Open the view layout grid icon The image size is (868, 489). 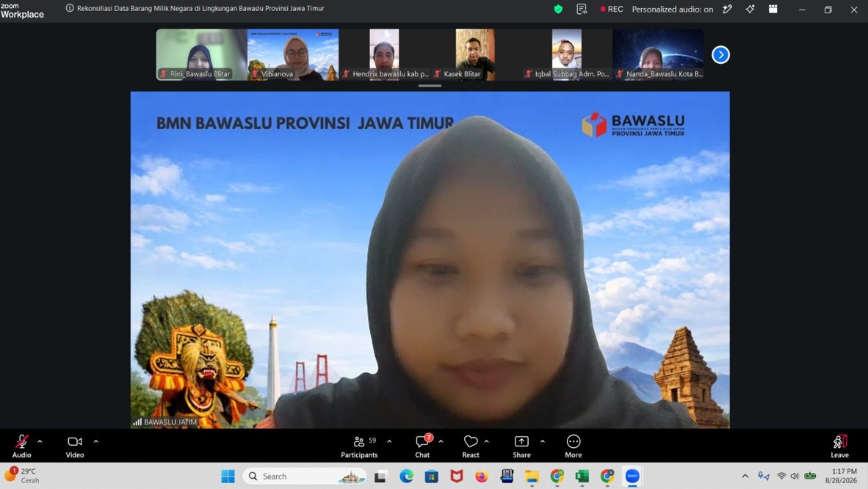(773, 9)
